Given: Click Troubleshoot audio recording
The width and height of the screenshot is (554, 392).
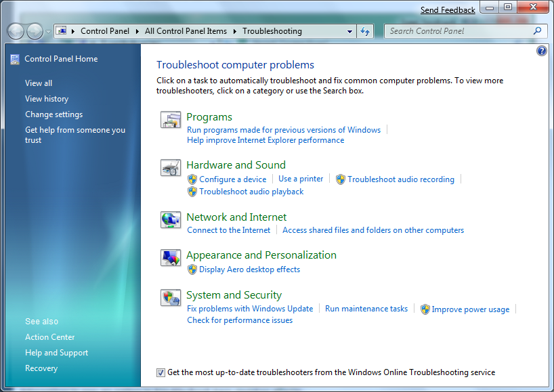Looking at the screenshot, I should (x=401, y=179).
